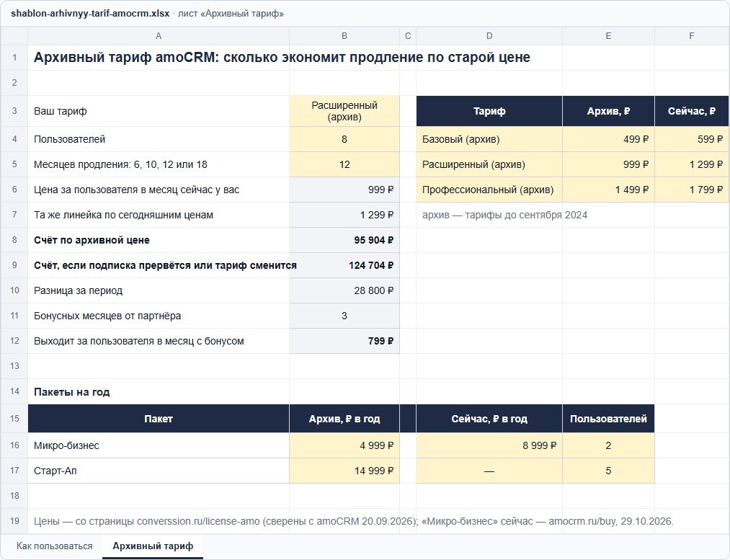Select row 12 header
This screenshot has height=560, width=730.
[14, 341]
